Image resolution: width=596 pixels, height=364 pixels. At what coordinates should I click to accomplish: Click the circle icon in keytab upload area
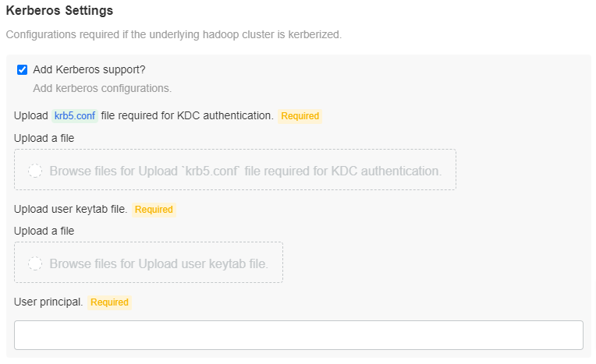(x=35, y=263)
